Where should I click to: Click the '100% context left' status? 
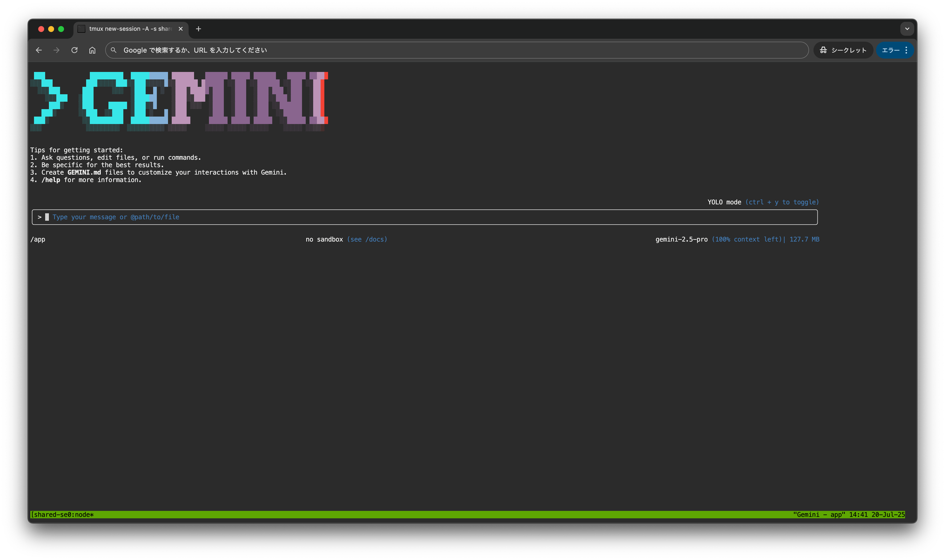pos(747,239)
